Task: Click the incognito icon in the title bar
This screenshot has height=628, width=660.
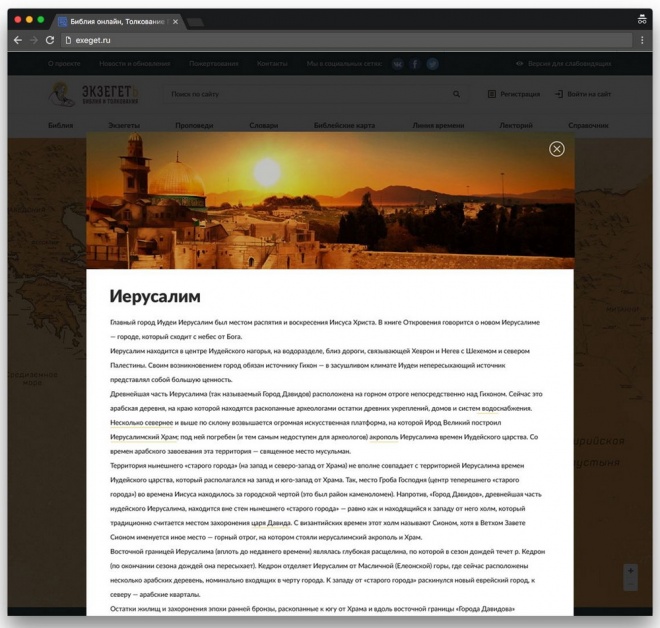Action: (642, 19)
